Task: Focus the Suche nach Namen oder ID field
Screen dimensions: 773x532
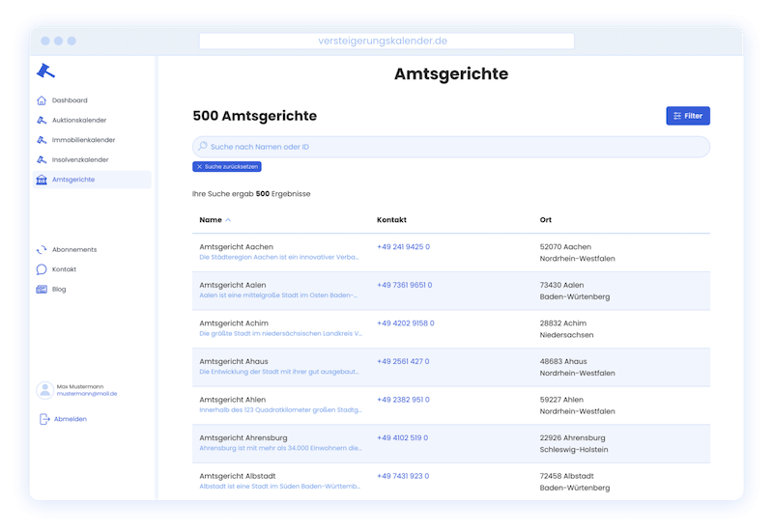Action: [x=451, y=147]
